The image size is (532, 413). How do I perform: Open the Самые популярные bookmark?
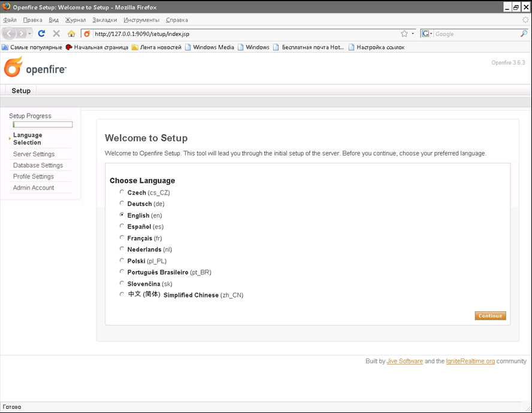click(x=32, y=47)
